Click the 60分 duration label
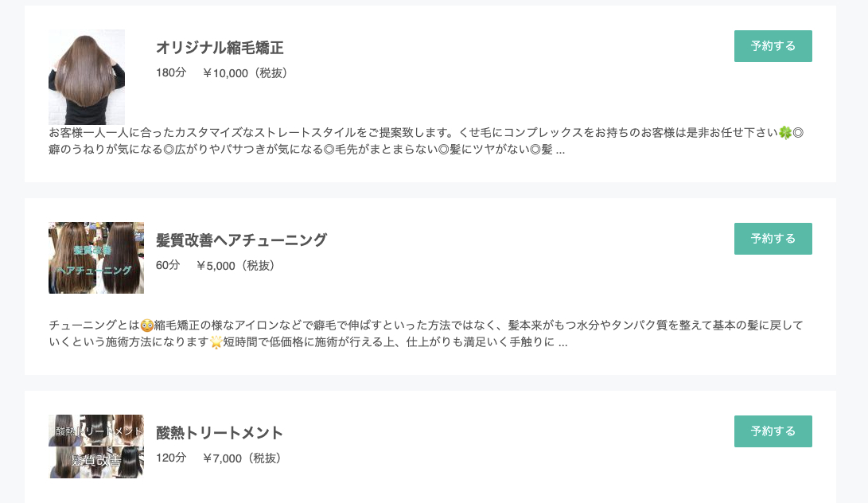Screen dimensions: 868x503 tap(168, 265)
